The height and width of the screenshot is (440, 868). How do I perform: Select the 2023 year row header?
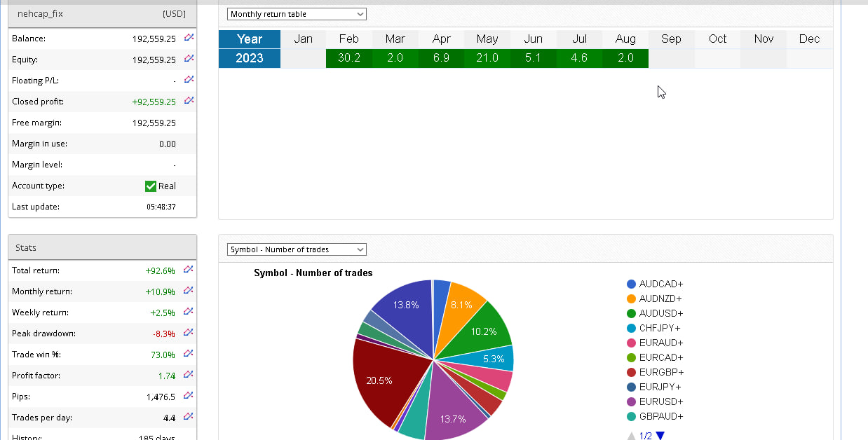(x=250, y=58)
